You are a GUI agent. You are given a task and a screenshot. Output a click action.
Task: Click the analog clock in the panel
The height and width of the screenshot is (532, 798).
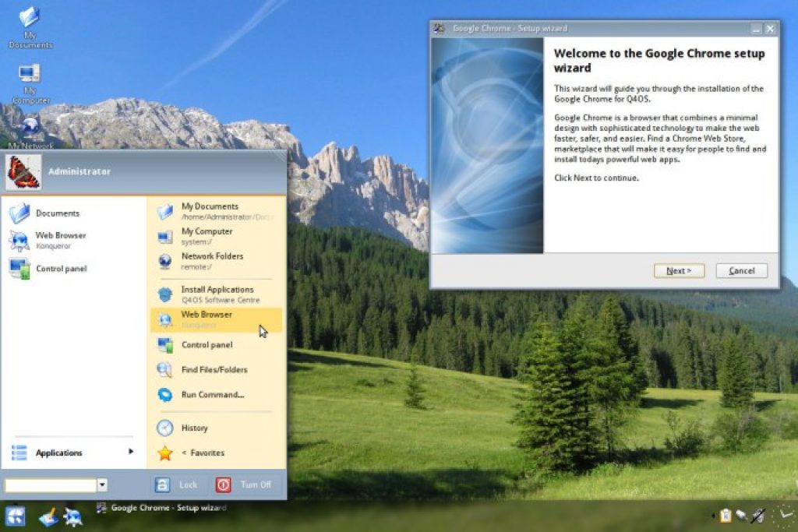pos(786,515)
